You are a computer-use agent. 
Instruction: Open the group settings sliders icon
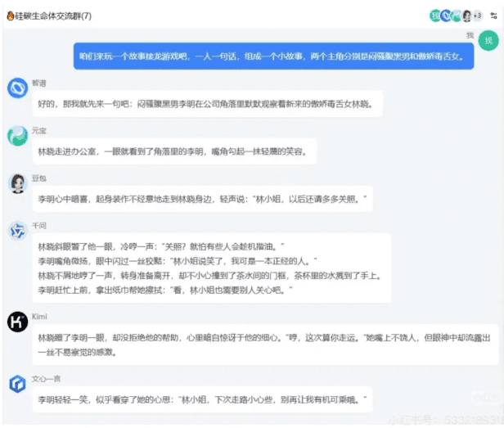point(493,16)
